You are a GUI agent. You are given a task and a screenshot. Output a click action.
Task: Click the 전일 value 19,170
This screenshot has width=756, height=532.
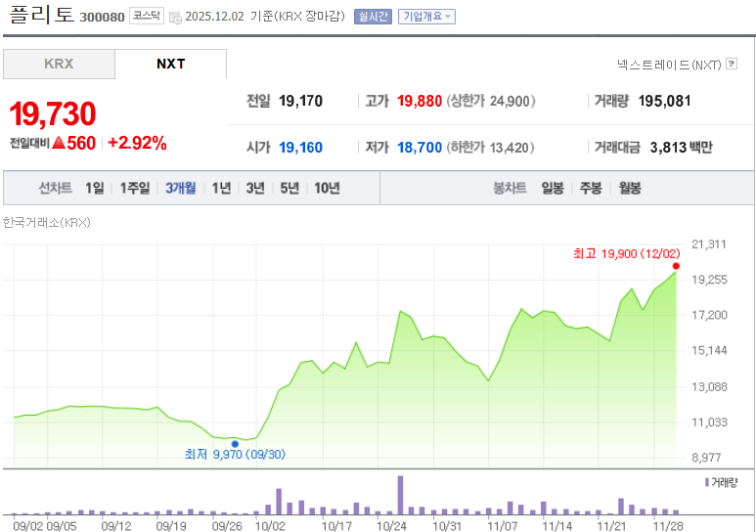pyautogui.click(x=300, y=101)
